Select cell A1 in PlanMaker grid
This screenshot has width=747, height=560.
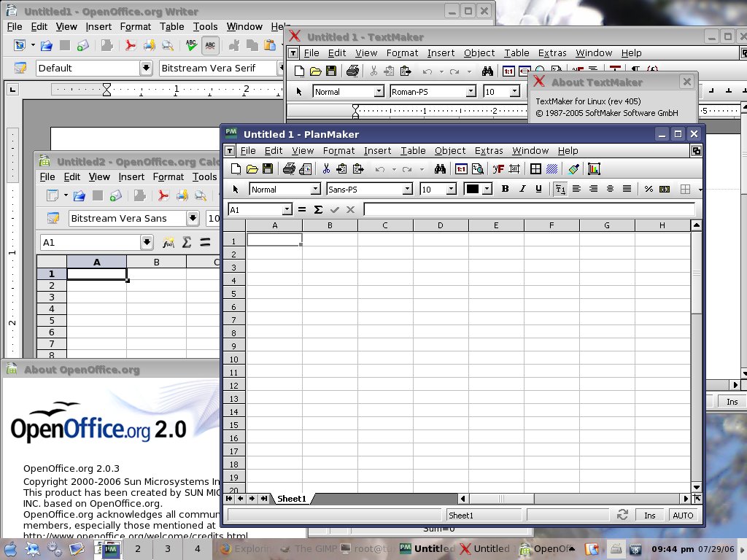pyautogui.click(x=274, y=239)
